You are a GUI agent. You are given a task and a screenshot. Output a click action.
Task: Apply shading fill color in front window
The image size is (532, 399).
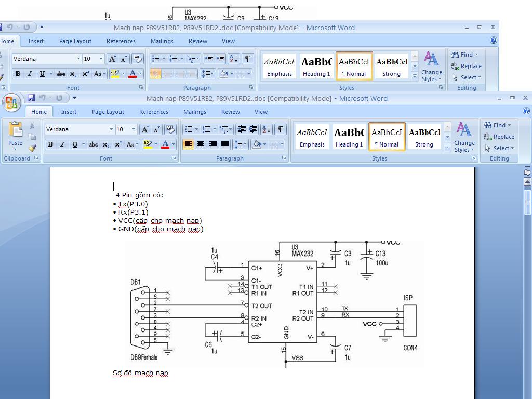tap(257, 144)
